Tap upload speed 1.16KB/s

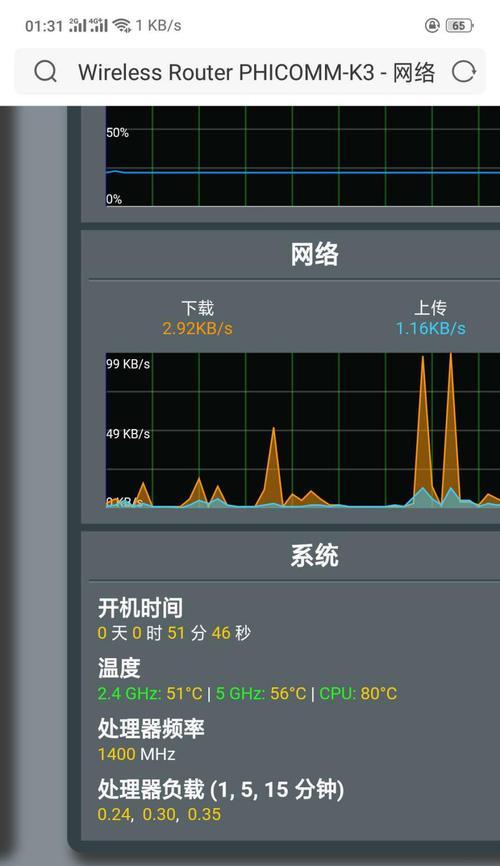pos(430,329)
